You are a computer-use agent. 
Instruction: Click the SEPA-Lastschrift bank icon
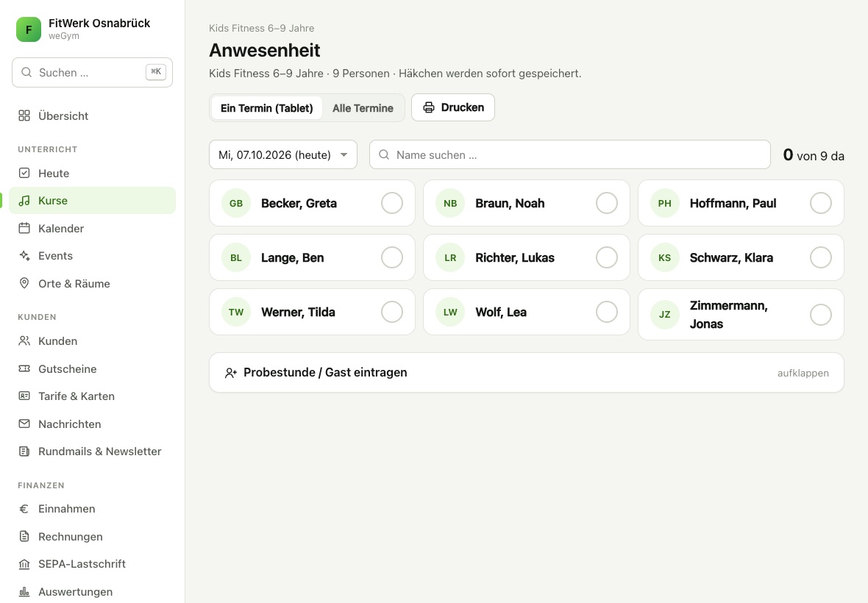[24, 564]
